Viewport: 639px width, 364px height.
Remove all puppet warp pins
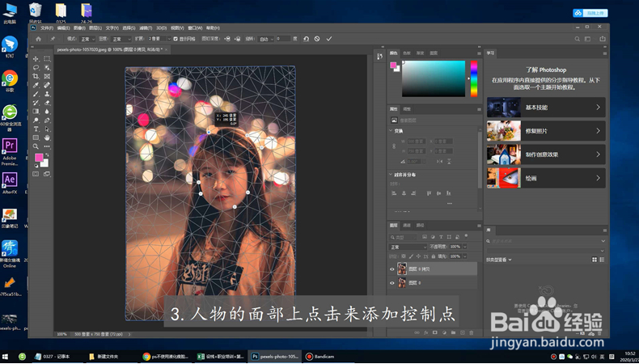306,39
